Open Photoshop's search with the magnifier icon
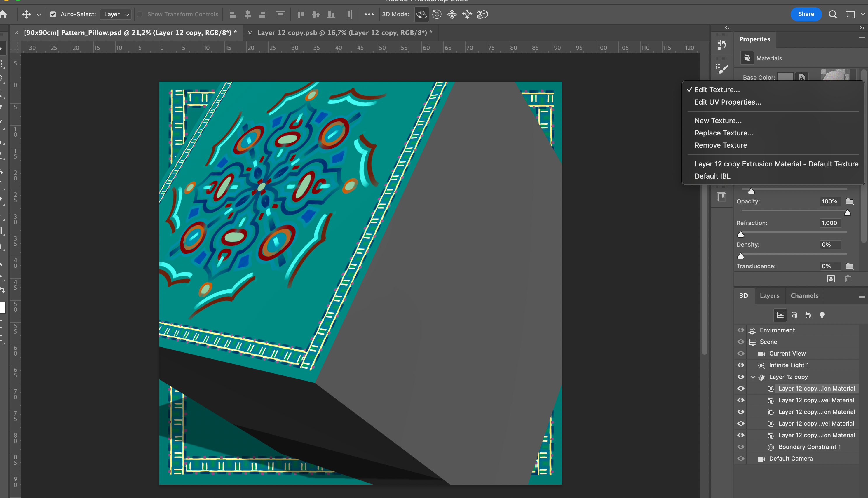Screen dimensions: 868x498 pyautogui.click(x=833, y=14)
